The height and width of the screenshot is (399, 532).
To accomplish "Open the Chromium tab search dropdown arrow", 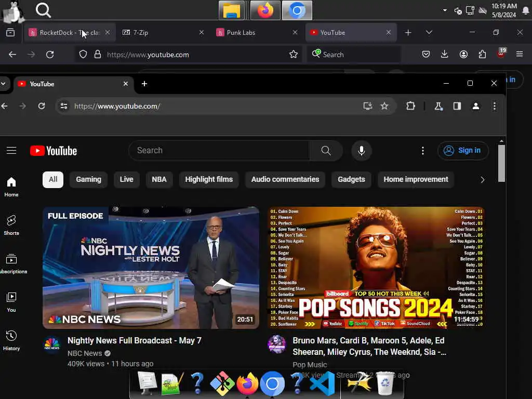I will coord(3,84).
